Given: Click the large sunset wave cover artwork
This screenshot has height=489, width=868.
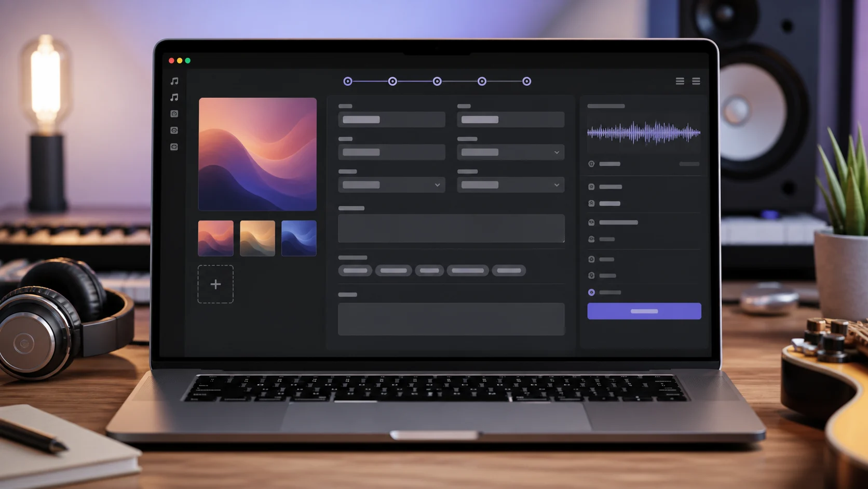Looking at the screenshot, I should click(x=257, y=154).
